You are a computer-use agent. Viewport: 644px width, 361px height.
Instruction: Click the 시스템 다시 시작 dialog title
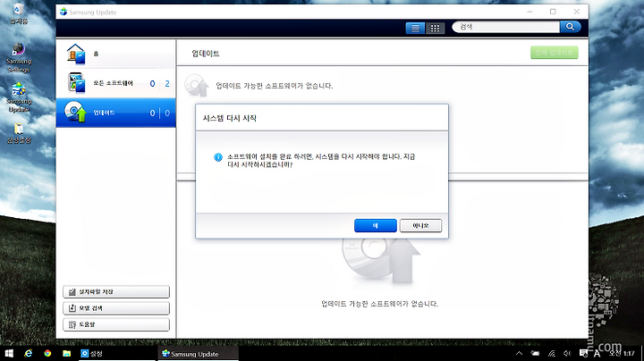click(230, 118)
